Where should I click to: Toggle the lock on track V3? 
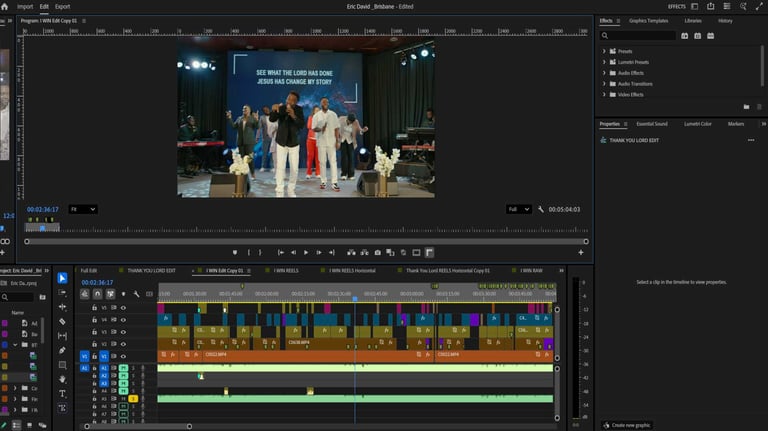click(x=94, y=331)
